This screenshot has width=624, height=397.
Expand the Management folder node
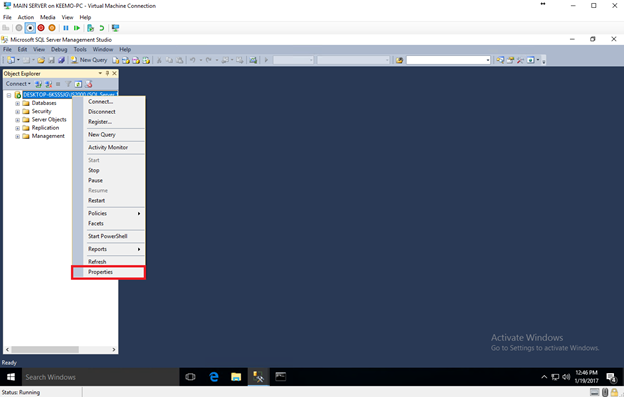click(17, 136)
